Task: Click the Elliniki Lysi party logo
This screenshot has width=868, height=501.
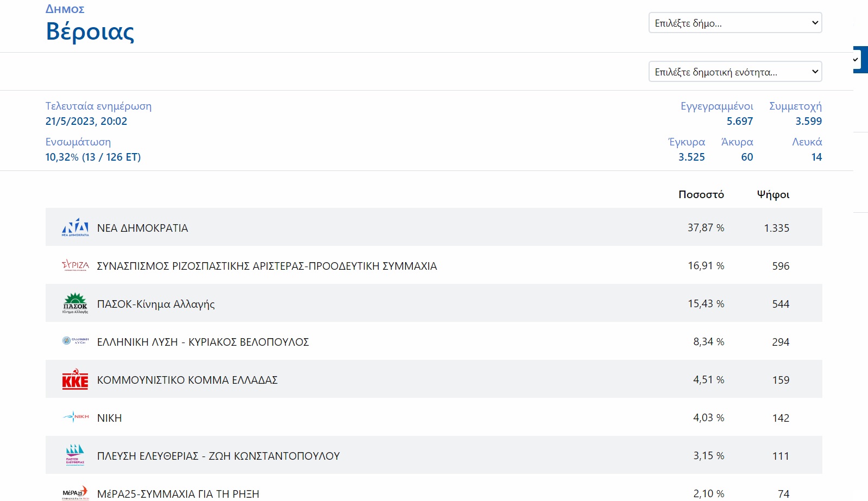Action: coord(75,341)
